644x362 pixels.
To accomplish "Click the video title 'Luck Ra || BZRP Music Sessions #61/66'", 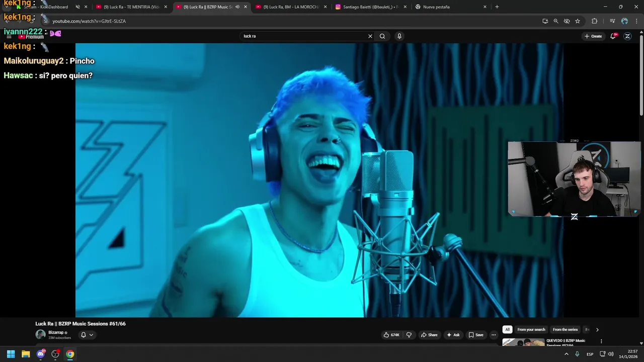I will click(x=80, y=324).
